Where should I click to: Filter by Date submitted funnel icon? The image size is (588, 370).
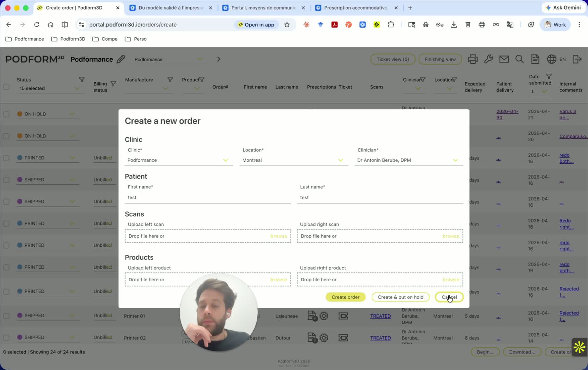[549, 76]
